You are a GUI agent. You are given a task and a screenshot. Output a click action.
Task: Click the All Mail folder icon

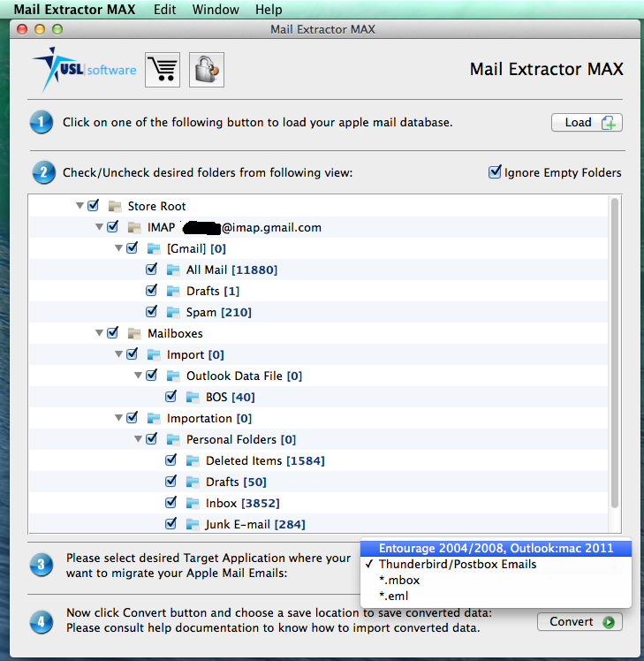tap(173, 270)
